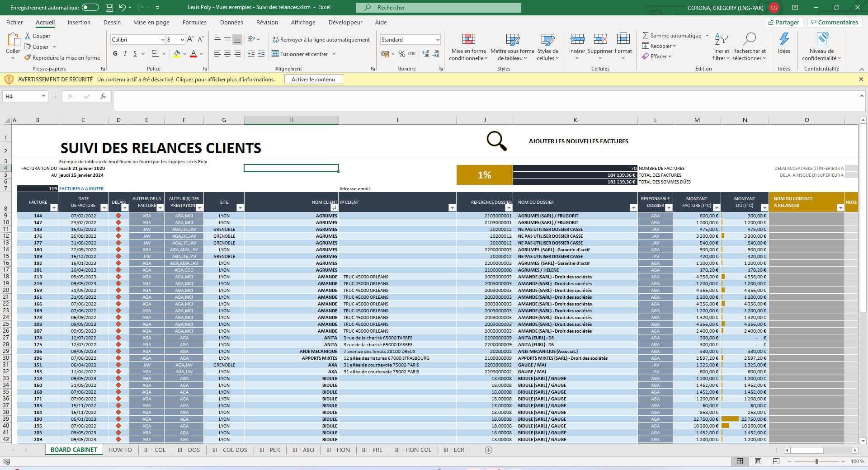
Task: Toggle bold formatting (G)
Action: point(115,54)
